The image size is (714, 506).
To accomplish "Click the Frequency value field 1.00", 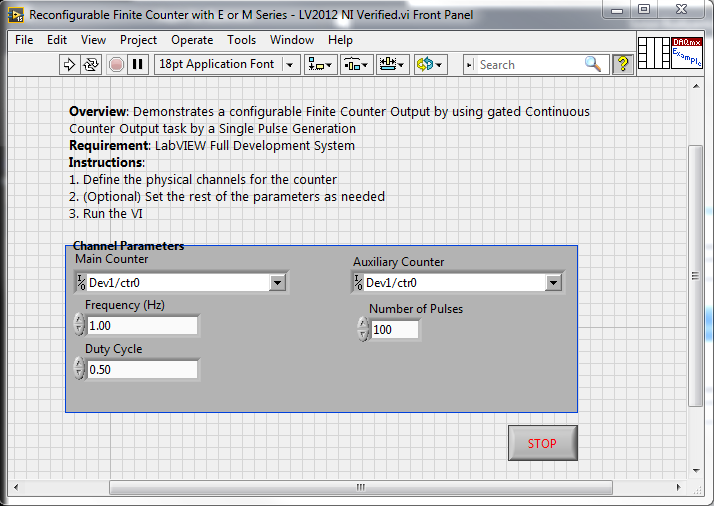I will 142,326.
